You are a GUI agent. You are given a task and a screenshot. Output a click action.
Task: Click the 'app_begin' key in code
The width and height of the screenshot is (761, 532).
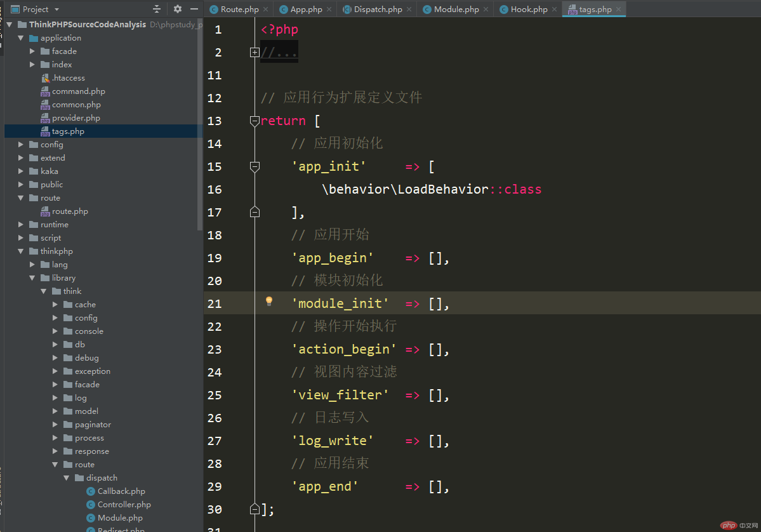click(333, 258)
